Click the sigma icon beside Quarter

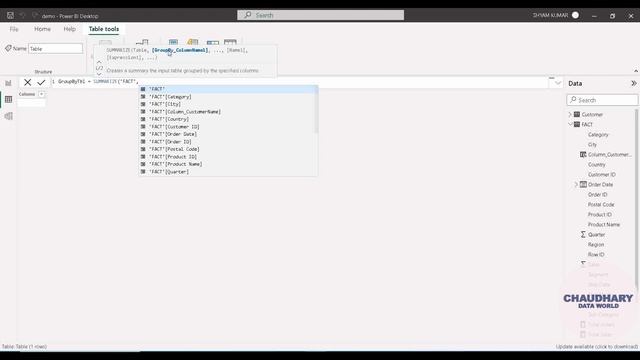[583, 234]
